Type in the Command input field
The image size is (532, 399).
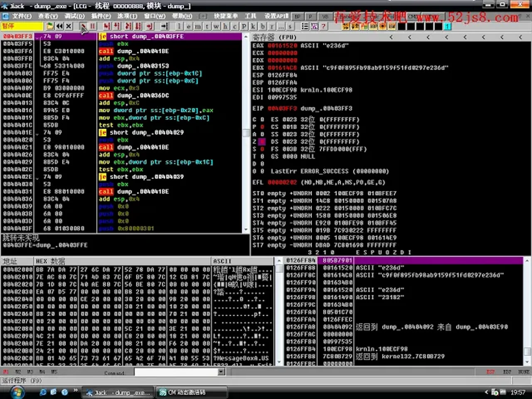coord(175,372)
